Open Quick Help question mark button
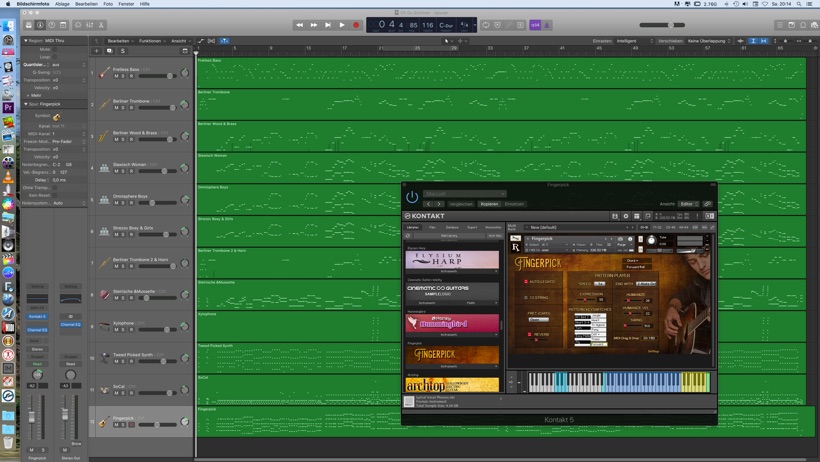The image size is (820, 462). click(52, 25)
